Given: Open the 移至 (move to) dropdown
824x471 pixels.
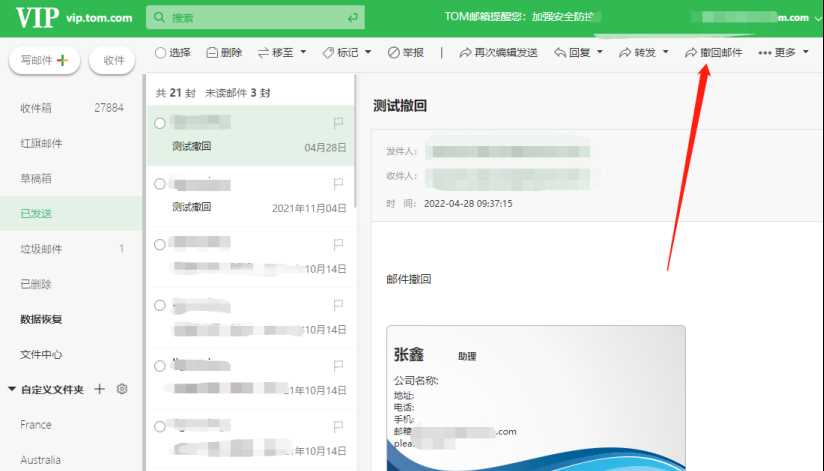Looking at the screenshot, I should 283,53.
